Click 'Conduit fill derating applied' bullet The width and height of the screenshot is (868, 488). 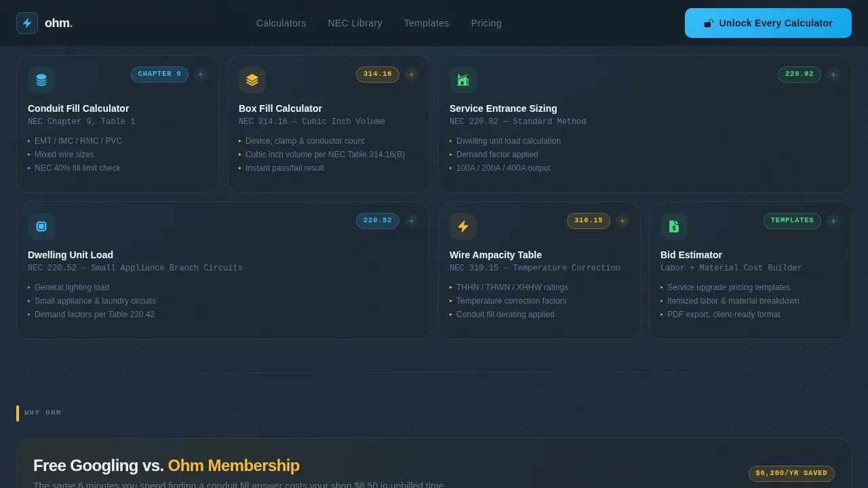(505, 314)
